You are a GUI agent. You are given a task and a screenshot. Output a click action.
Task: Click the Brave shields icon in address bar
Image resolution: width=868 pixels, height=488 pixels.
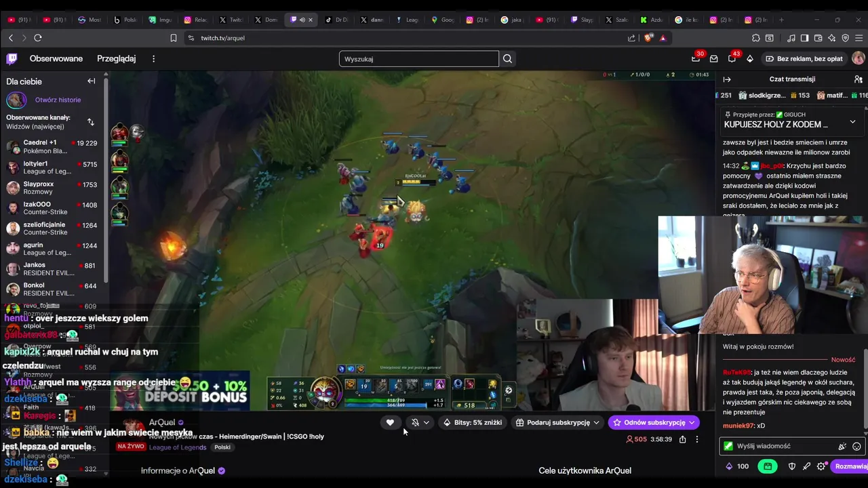tap(648, 38)
